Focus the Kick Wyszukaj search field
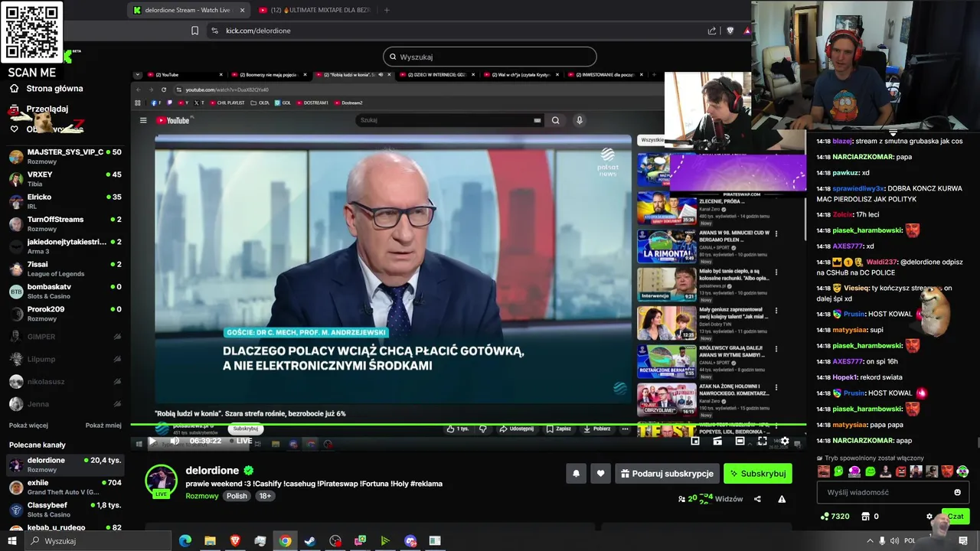 490,57
